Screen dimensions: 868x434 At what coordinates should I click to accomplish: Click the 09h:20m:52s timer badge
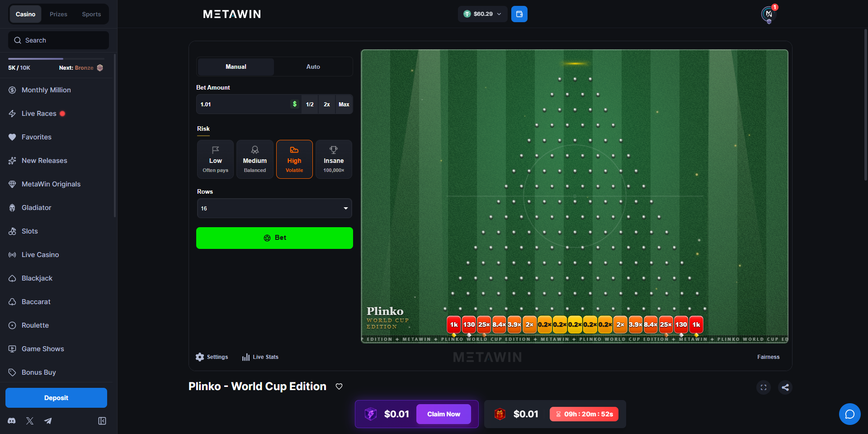tap(584, 414)
